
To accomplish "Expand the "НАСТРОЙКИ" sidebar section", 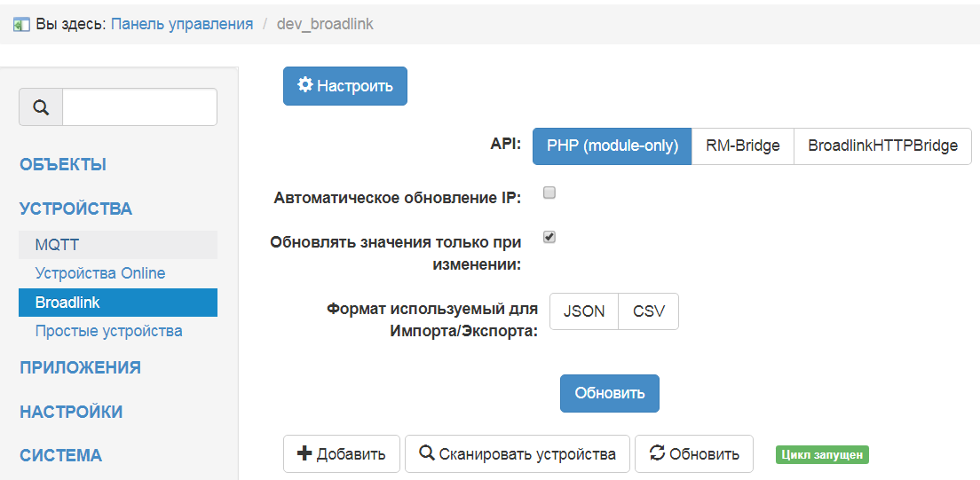I will [71, 412].
